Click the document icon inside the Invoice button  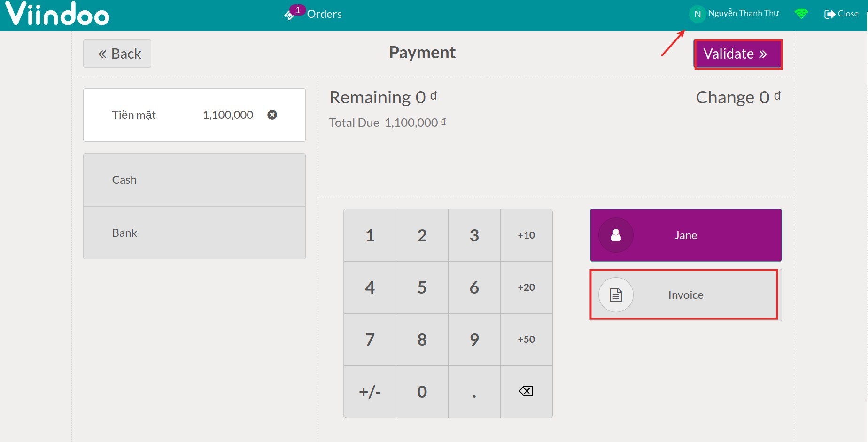[x=615, y=295]
